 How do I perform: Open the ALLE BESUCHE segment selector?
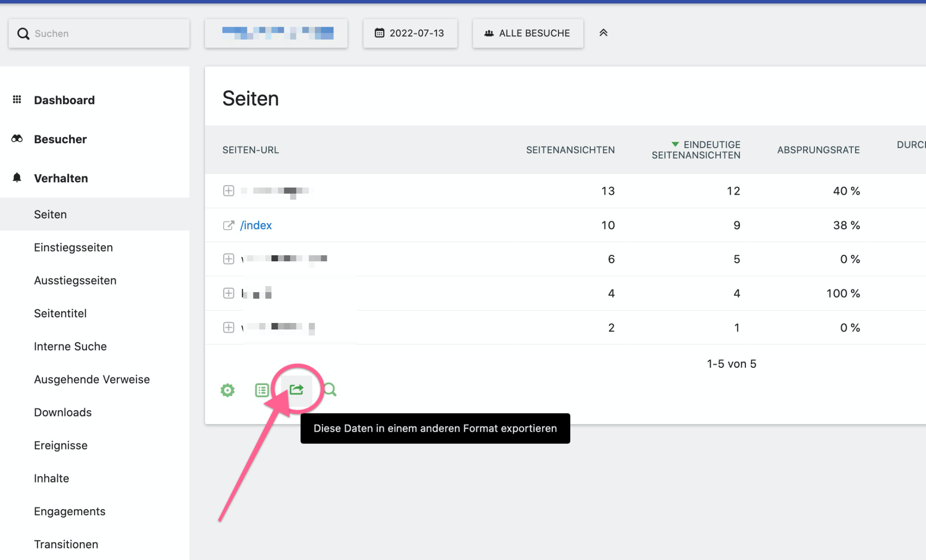coord(528,33)
